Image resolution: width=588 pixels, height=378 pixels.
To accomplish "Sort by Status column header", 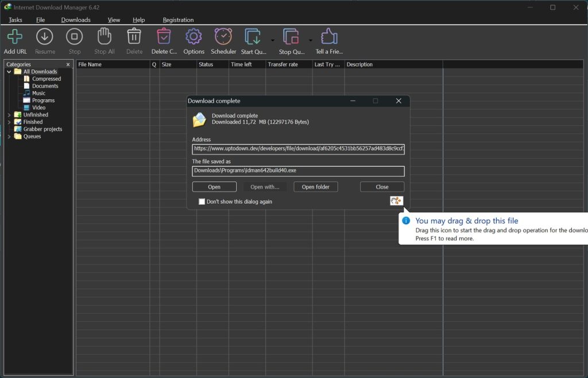I will [212, 64].
